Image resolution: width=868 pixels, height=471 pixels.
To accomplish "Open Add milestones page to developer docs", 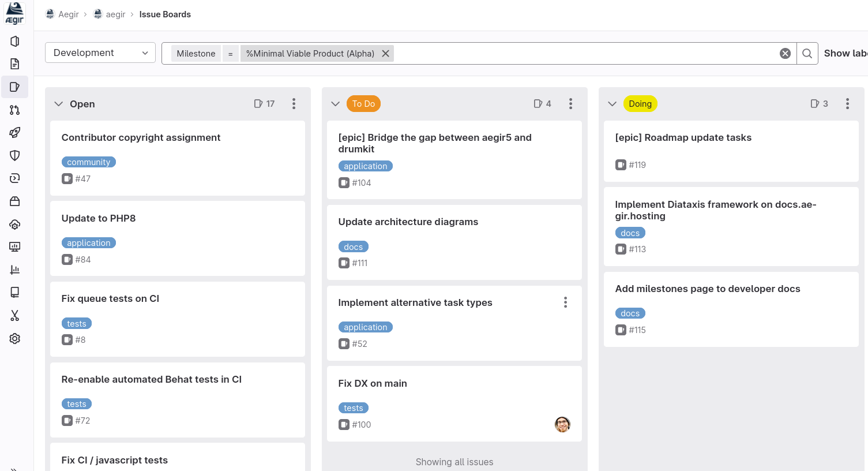I will 708,289.
